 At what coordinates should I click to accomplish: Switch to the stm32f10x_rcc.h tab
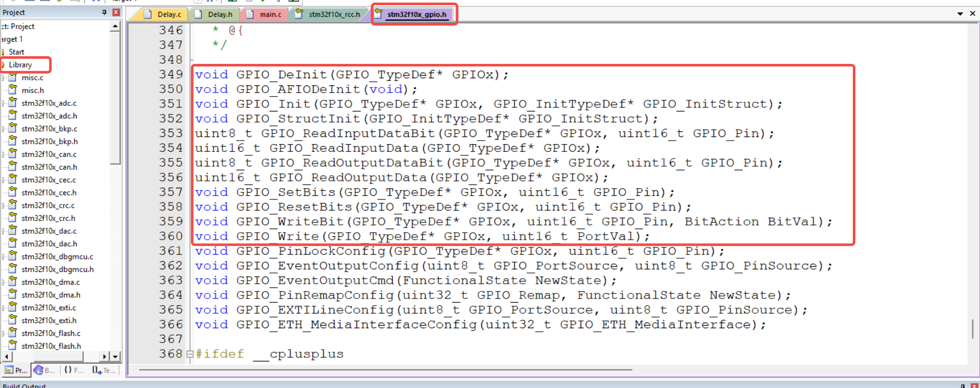(328, 14)
